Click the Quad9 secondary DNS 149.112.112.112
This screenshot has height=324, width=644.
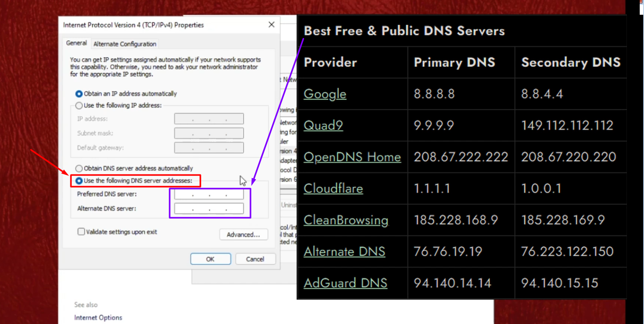[x=567, y=125]
